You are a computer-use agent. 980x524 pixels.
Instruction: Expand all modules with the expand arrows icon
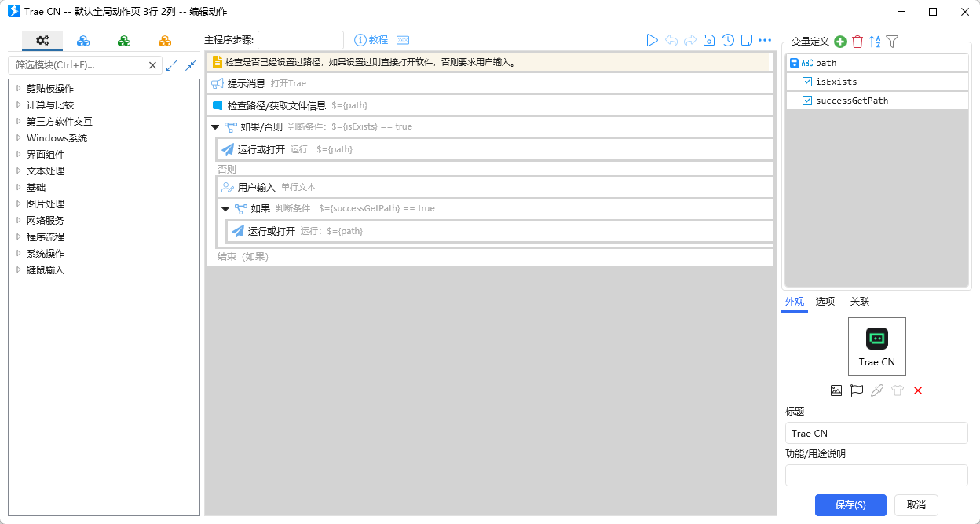[172, 65]
